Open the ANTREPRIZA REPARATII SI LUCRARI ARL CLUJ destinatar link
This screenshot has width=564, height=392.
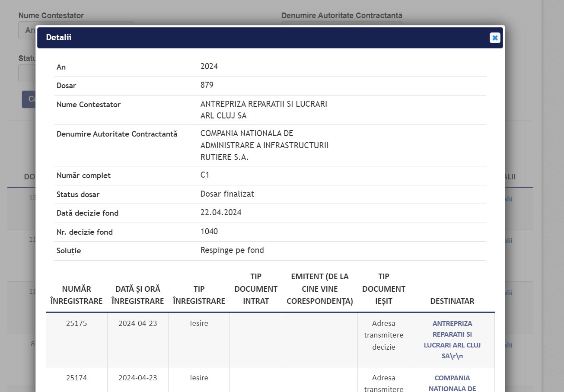tap(452, 340)
